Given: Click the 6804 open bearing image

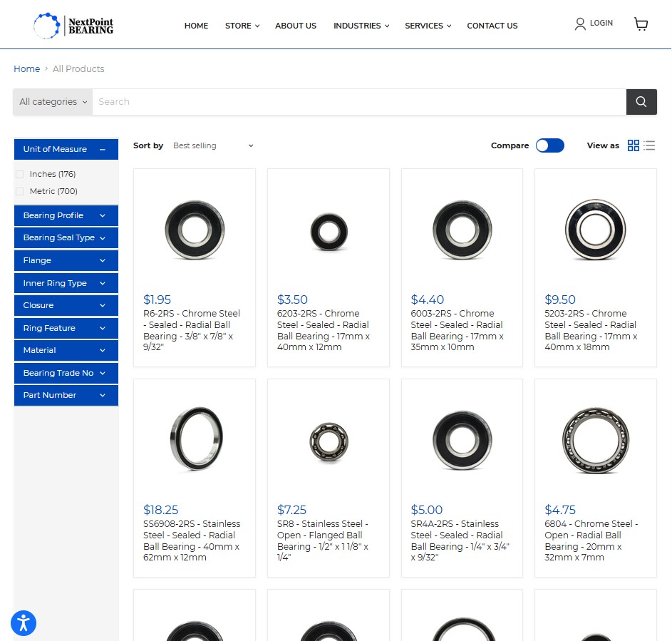Looking at the screenshot, I should click(595, 441).
